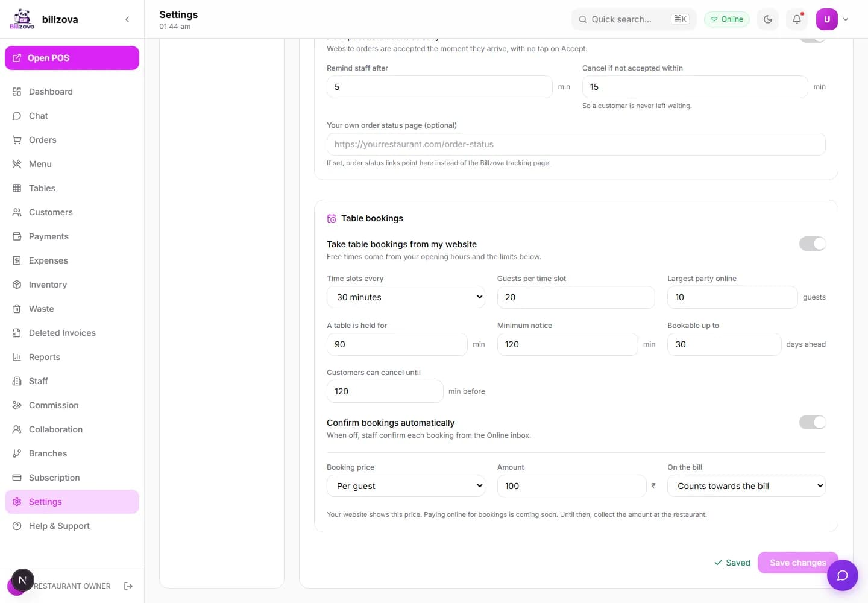The height and width of the screenshot is (603, 868).
Task: Toggle Take table bookings from my website
Action: point(813,244)
